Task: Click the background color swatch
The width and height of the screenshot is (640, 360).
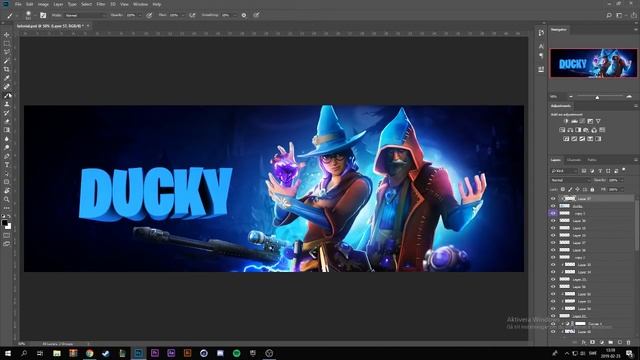Action: click(x=9, y=226)
